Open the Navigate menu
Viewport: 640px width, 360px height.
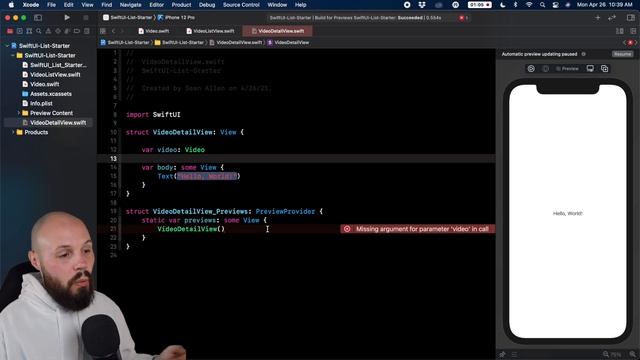(131, 5)
